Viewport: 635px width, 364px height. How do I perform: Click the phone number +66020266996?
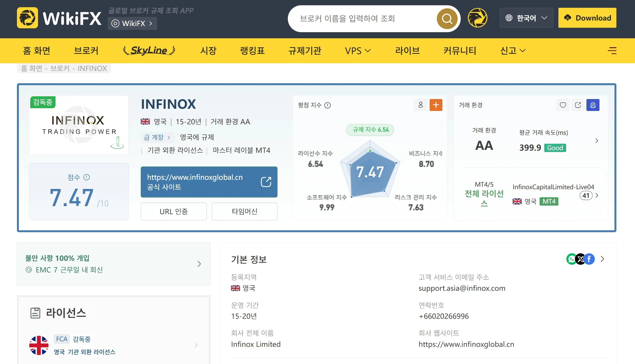[444, 316]
